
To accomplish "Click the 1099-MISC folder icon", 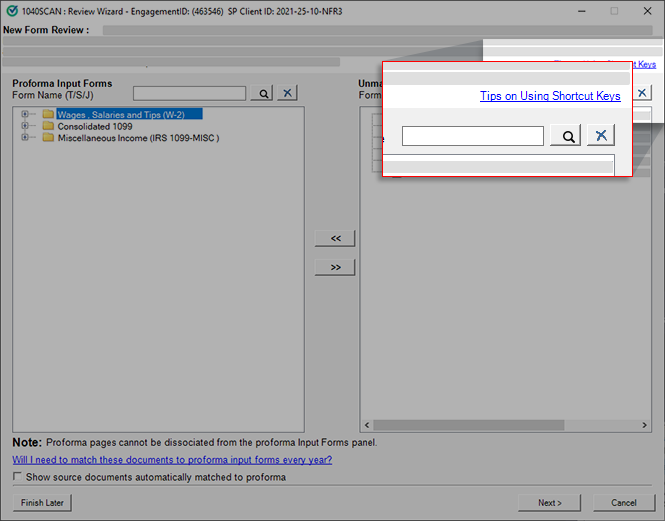I will (48, 137).
